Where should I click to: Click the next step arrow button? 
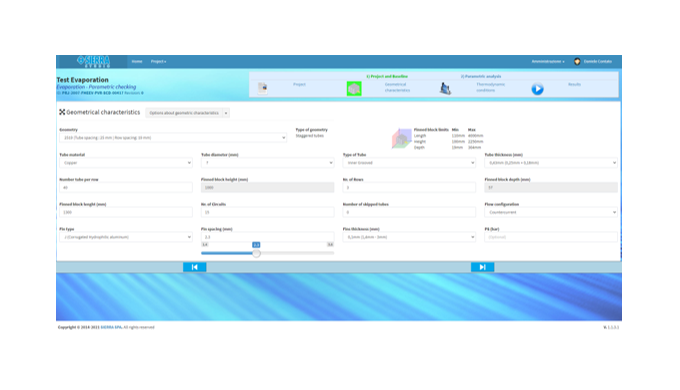(483, 267)
